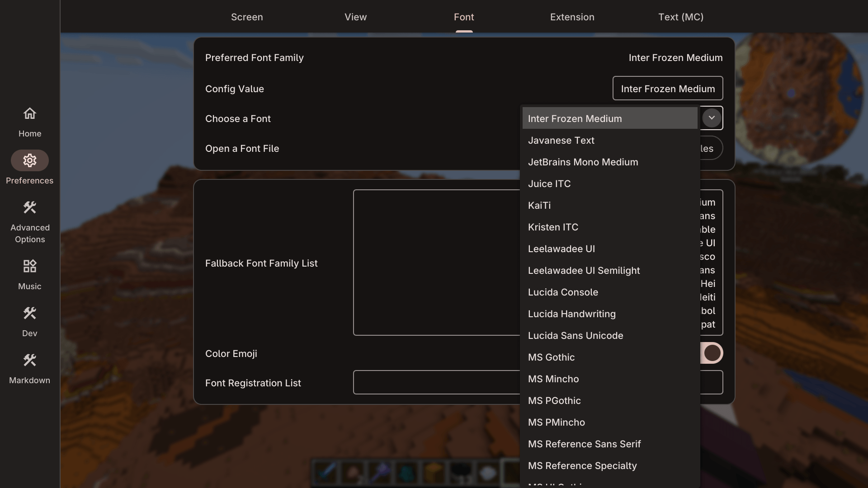Open Preferences gear icon in sidebar

[x=30, y=160]
